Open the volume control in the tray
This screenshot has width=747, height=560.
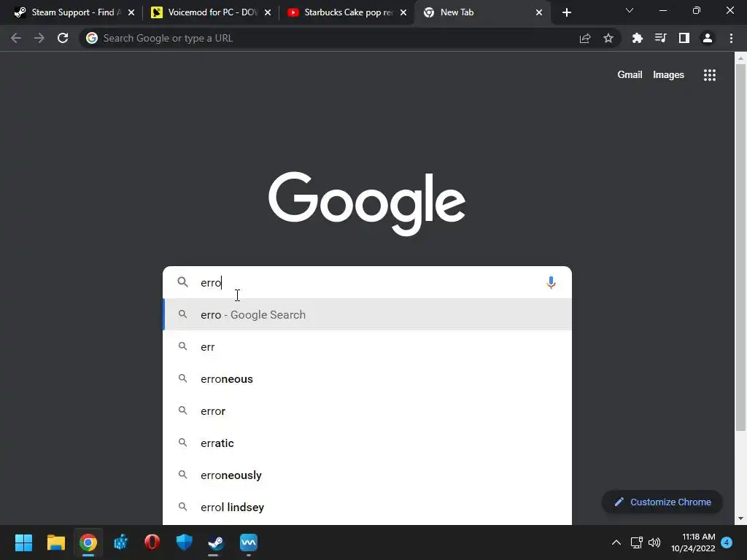(654, 542)
